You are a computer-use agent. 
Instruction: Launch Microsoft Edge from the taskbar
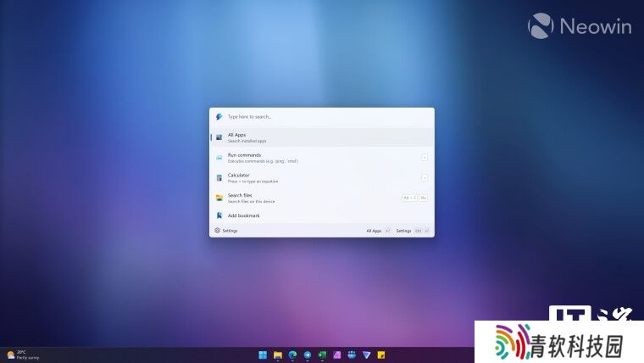[x=292, y=355]
